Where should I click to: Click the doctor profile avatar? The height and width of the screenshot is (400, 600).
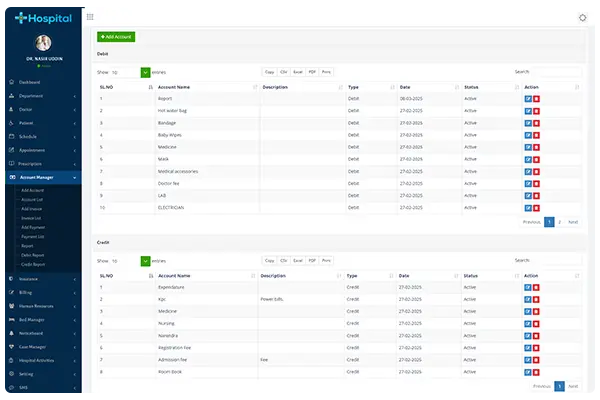coord(42,42)
